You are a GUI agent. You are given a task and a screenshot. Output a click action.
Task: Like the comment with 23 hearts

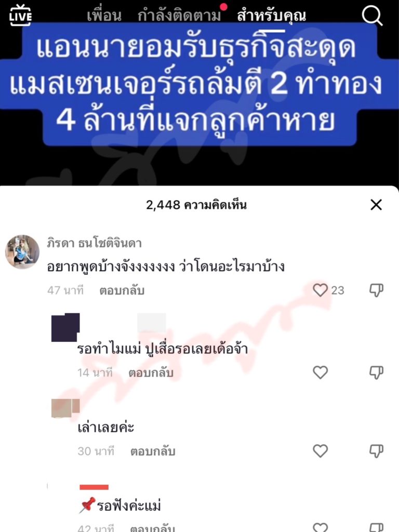click(320, 290)
